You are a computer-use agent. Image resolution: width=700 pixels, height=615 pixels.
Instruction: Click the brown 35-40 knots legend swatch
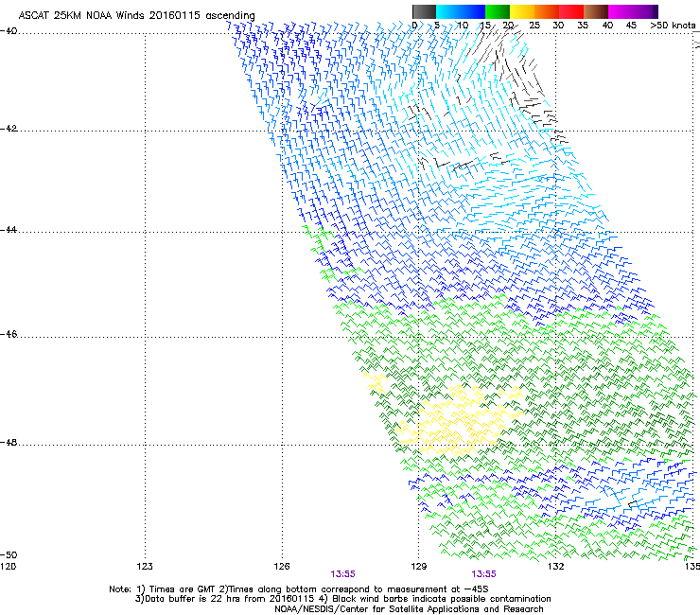596,11
